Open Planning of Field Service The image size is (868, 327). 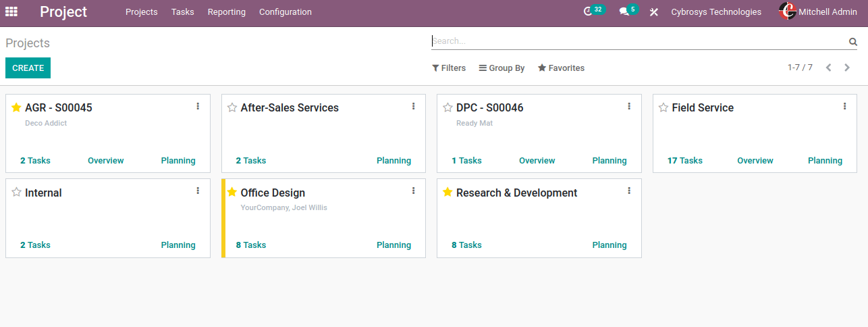(x=825, y=161)
